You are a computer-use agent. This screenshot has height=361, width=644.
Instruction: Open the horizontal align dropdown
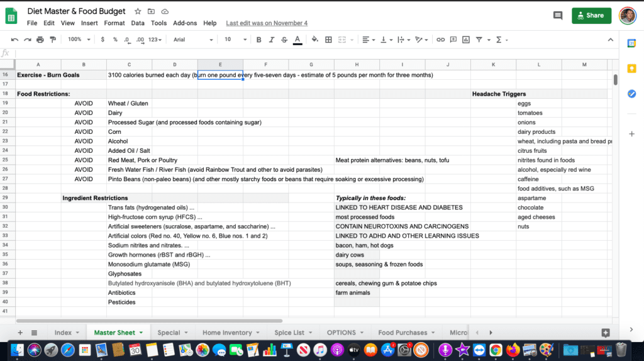click(x=369, y=40)
